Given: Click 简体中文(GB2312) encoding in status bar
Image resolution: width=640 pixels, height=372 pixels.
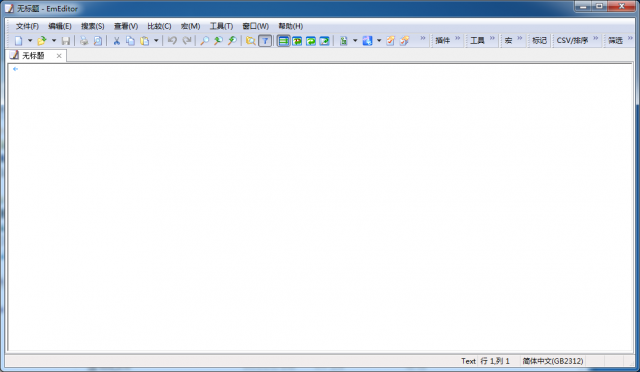Looking at the screenshot, I should tap(553, 361).
